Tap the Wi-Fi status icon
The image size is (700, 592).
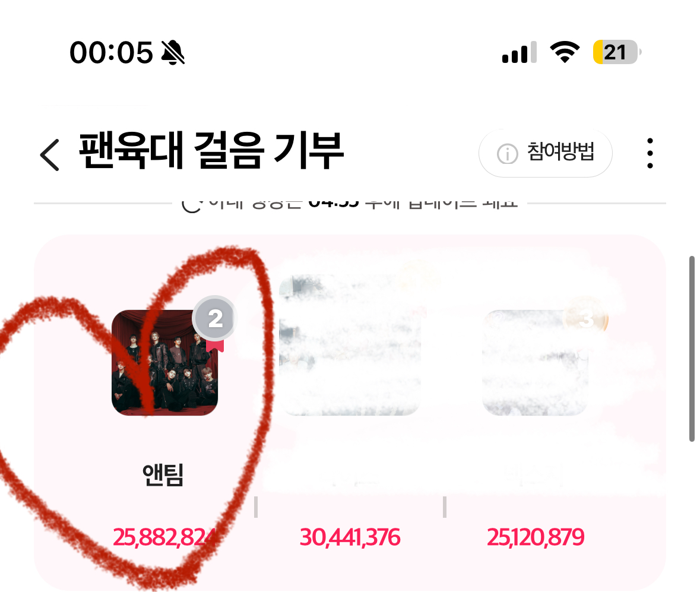tap(565, 52)
